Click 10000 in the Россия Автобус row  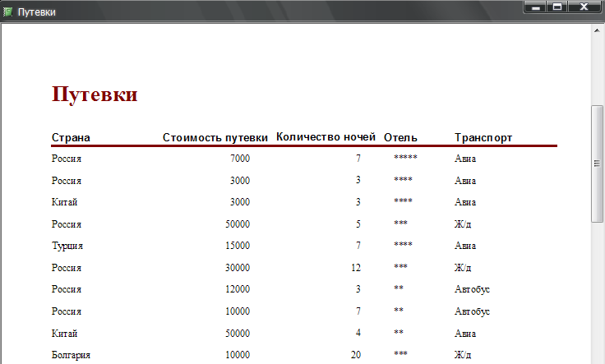238,311
